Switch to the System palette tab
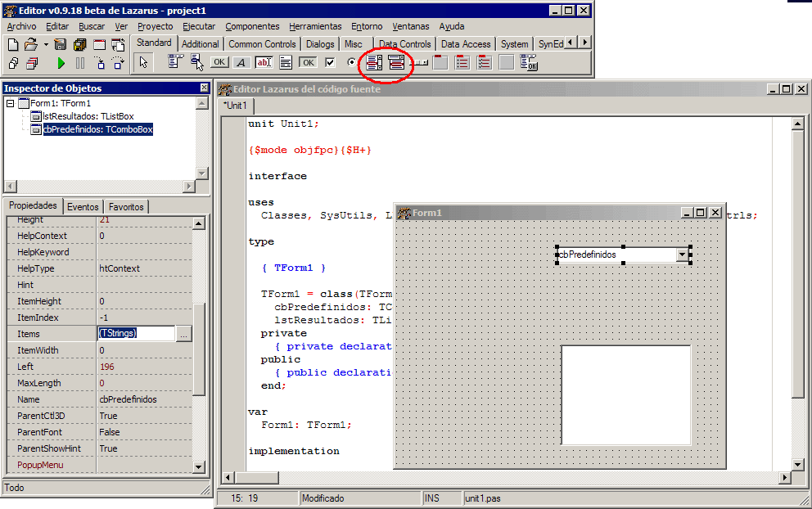 pyautogui.click(x=514, y=44)
